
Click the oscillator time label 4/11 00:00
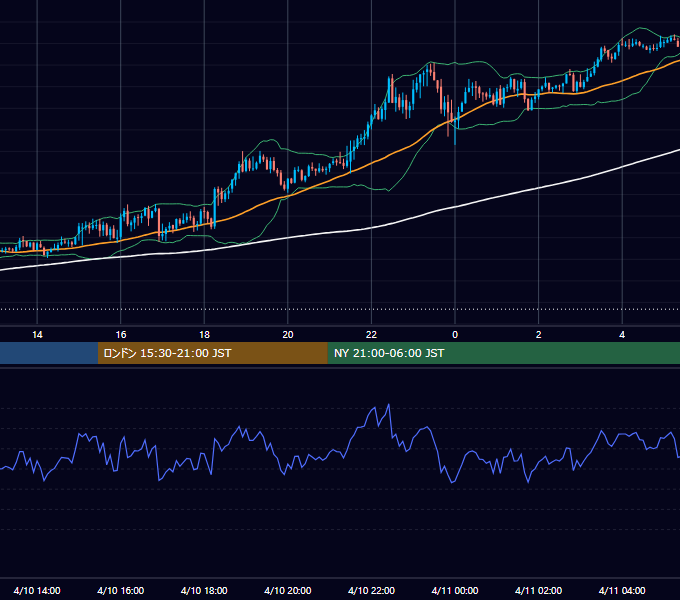click(455, 590)
